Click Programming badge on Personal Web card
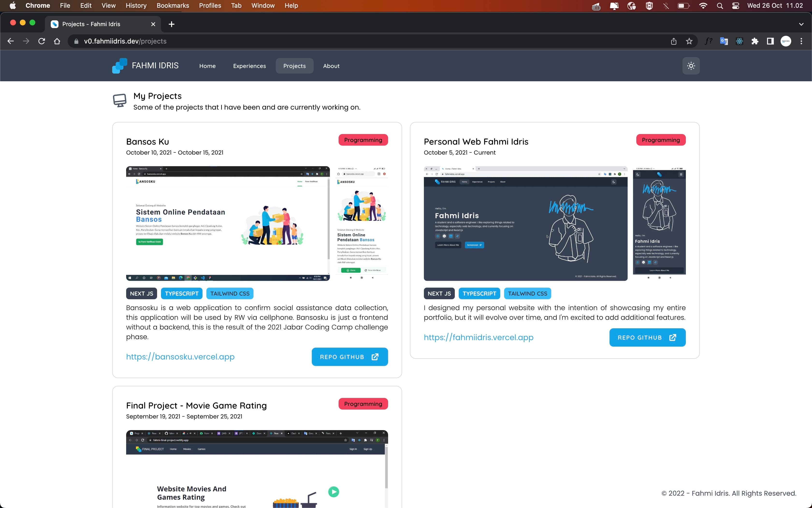Viewport: 812px width, 508px height. [661, 140]
